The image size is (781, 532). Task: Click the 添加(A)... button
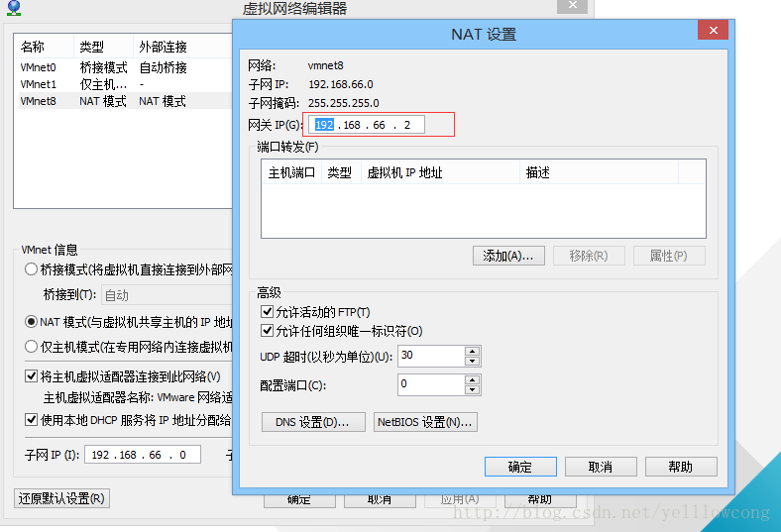tap(508, 256)
